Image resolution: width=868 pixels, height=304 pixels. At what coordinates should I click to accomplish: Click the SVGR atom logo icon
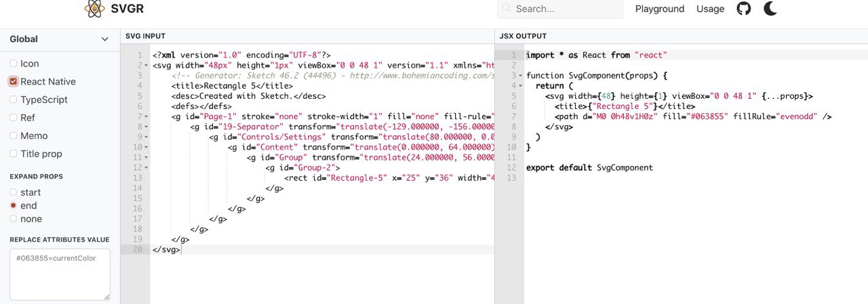pyautogui.click(x=95, y=9)
